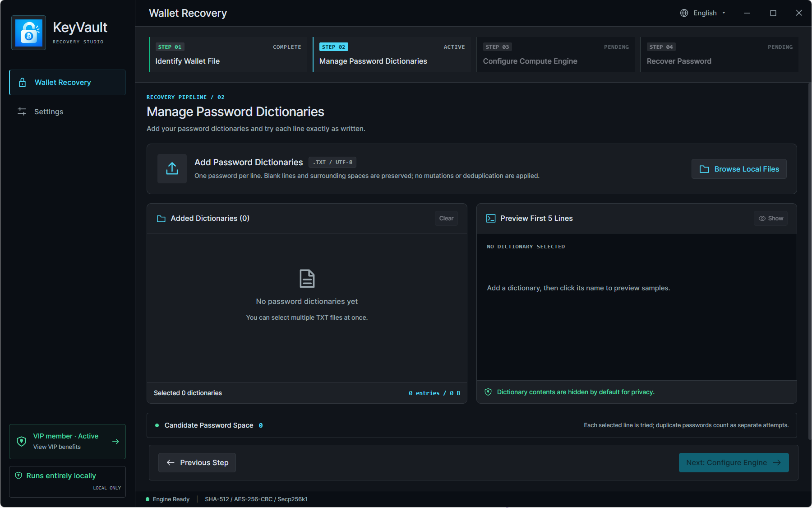The image size is (812, 508).
Task: Click the vertical scrollbar of main panel
Action: pos(809,262)
